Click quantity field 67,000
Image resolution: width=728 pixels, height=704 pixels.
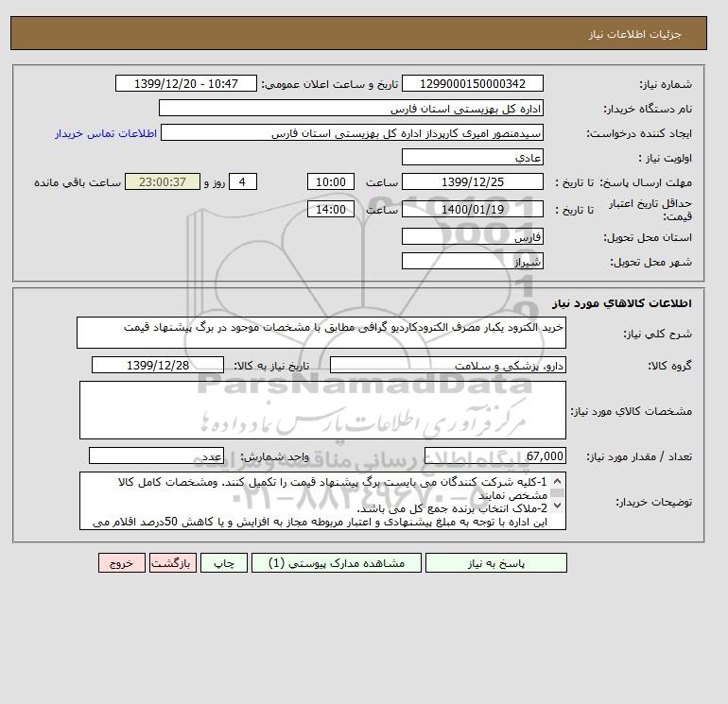[494, 456]
